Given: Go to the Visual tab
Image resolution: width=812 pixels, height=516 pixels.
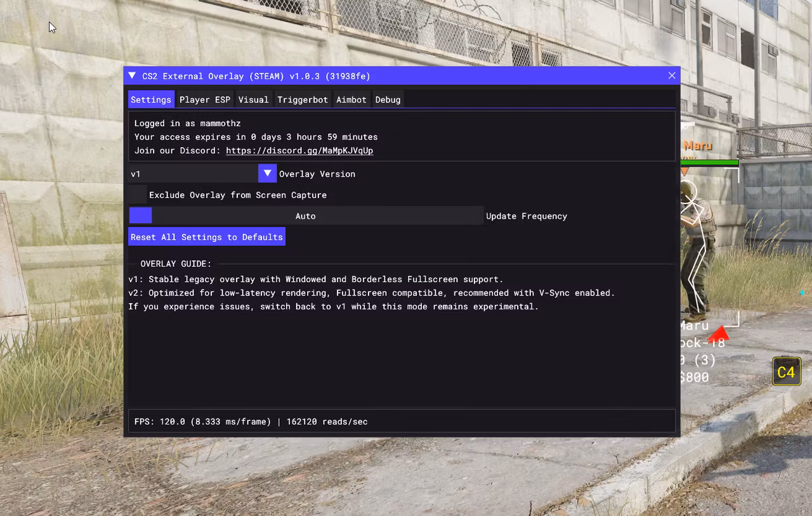Looking at the screenshot, I should point(254,100).
